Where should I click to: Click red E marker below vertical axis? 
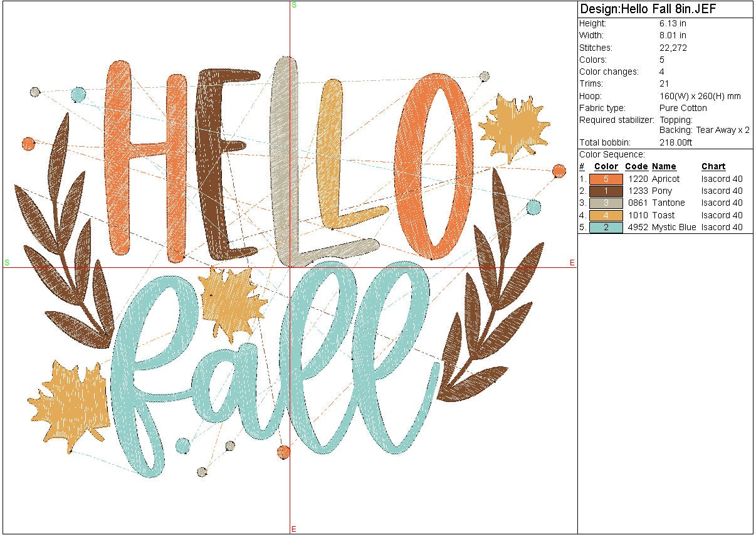(294, 529)
